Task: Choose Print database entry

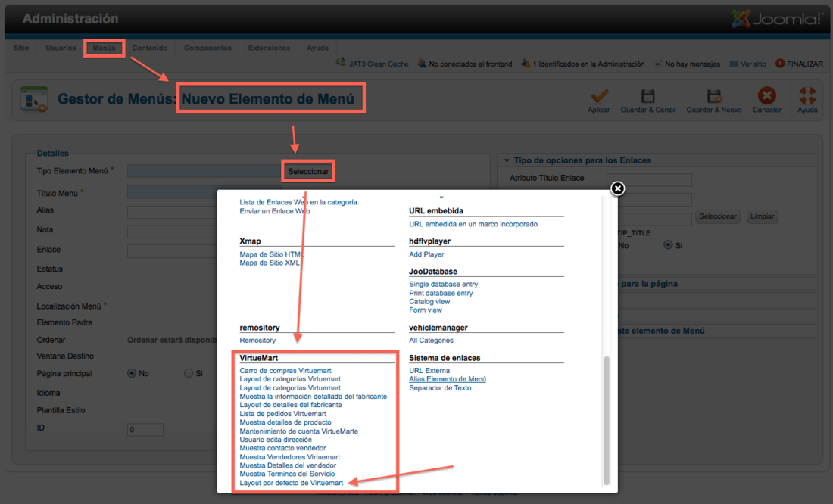Action: (x=441, y=293)
